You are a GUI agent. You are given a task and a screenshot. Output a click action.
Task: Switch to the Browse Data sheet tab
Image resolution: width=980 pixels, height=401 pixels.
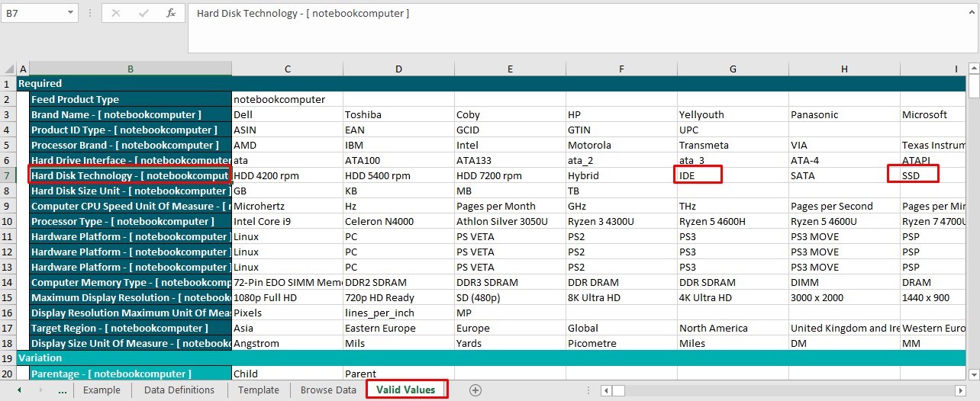click(x=328, y=390)
